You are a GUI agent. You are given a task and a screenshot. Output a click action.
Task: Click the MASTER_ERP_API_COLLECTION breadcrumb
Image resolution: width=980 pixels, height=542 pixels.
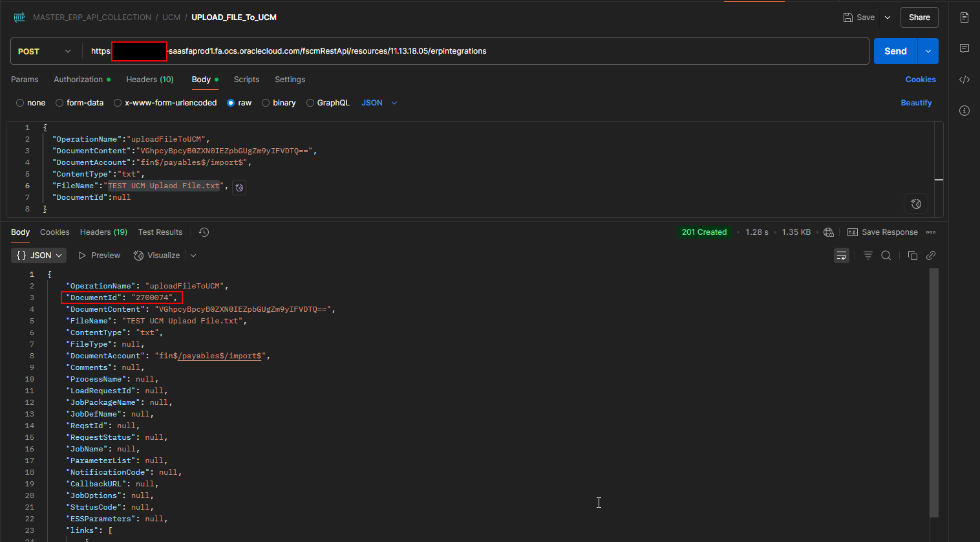pos(92,17)
